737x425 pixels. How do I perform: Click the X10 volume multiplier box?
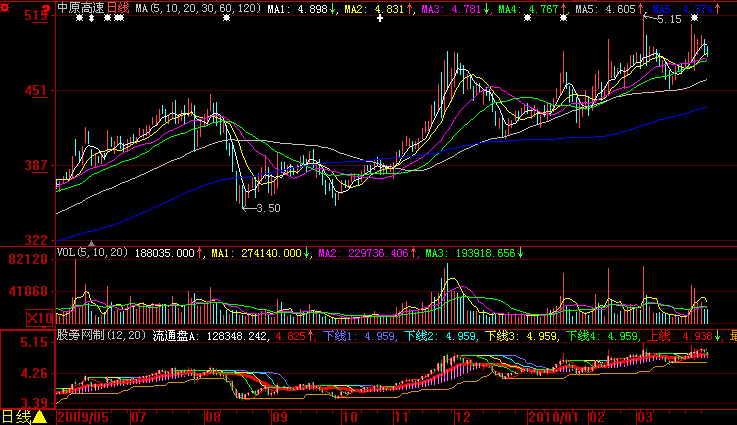39,318
